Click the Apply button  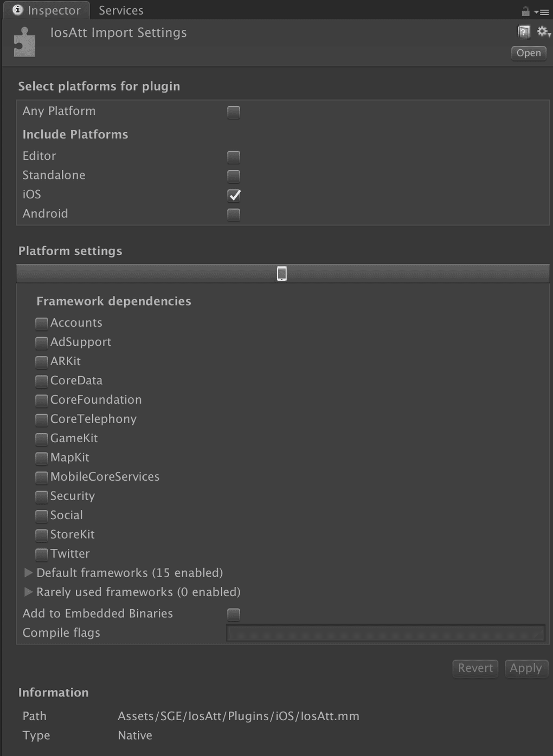(x=526, y=668)
